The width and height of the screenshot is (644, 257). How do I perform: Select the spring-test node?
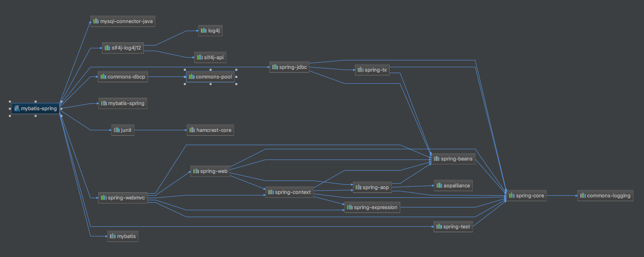[x=453, y=227]
